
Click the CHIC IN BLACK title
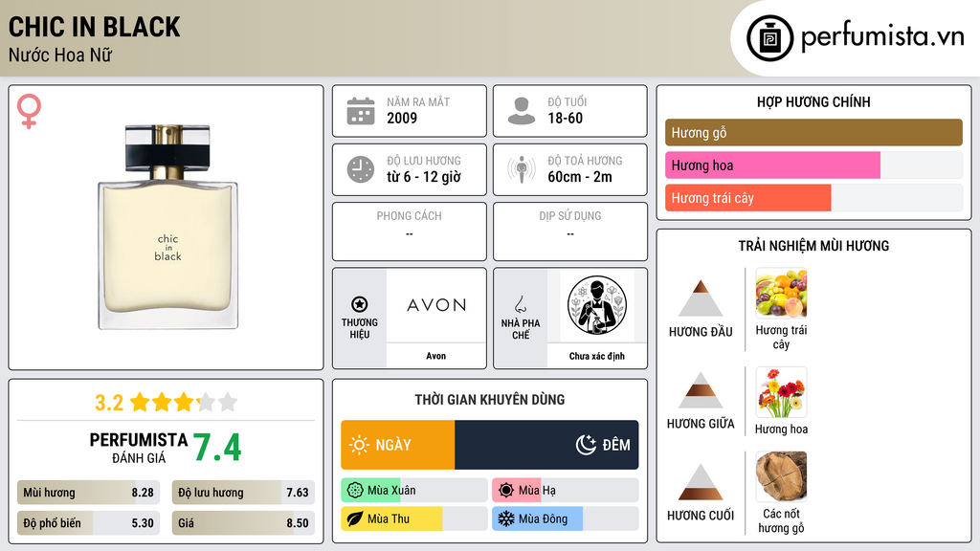pyautogui.click(x=95, y=28)
